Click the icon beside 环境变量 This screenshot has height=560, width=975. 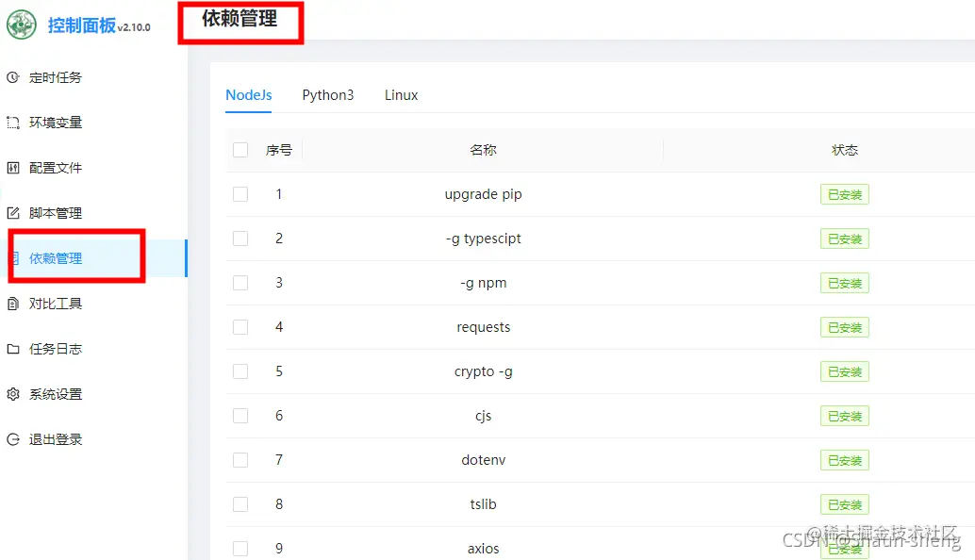12,124
